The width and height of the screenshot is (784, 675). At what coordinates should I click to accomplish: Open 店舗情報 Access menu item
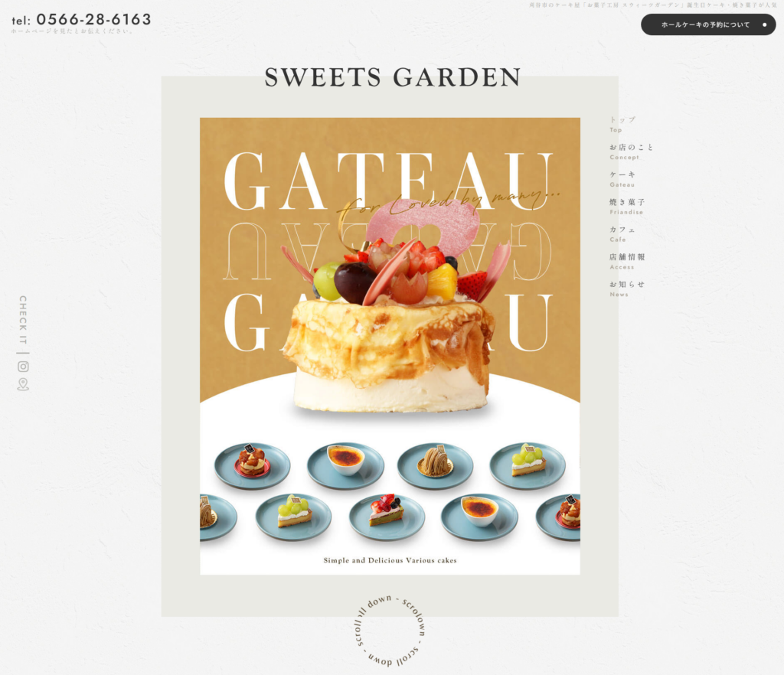pos(627,261)
